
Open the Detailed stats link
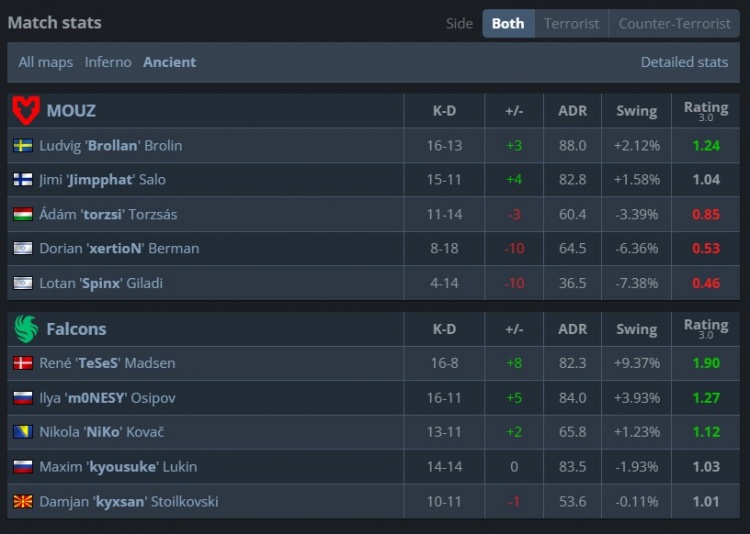[x=684, y=62]
